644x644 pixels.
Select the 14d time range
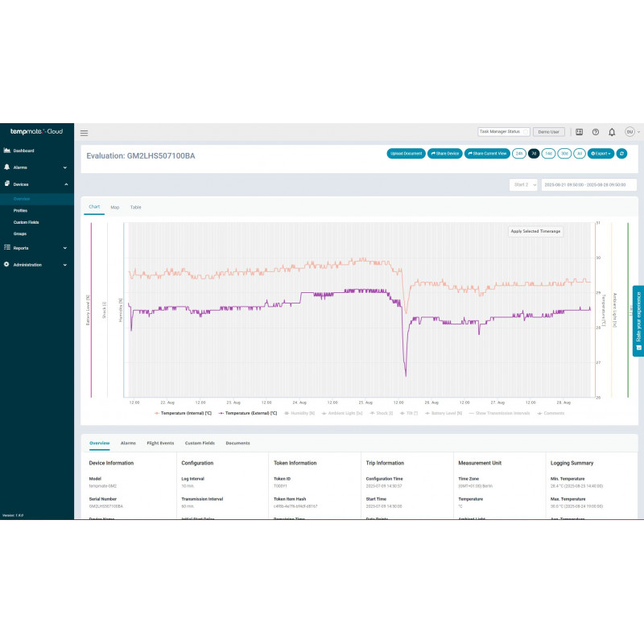[548, 153]
